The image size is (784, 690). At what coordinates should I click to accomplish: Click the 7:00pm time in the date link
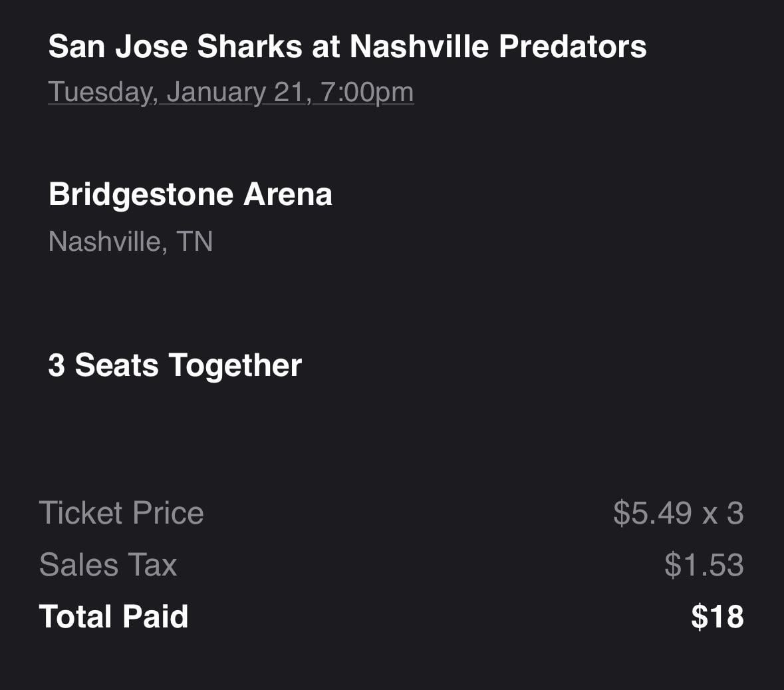[367, 92]
